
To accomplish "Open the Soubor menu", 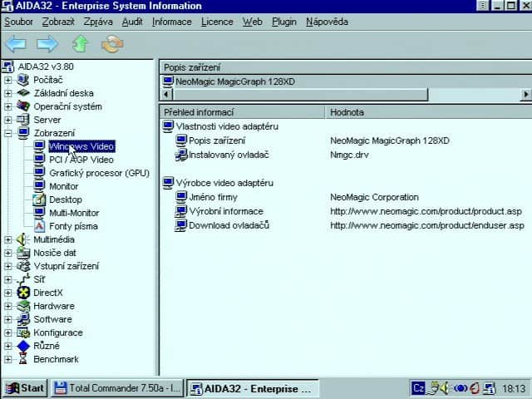I will coord(18,22).
